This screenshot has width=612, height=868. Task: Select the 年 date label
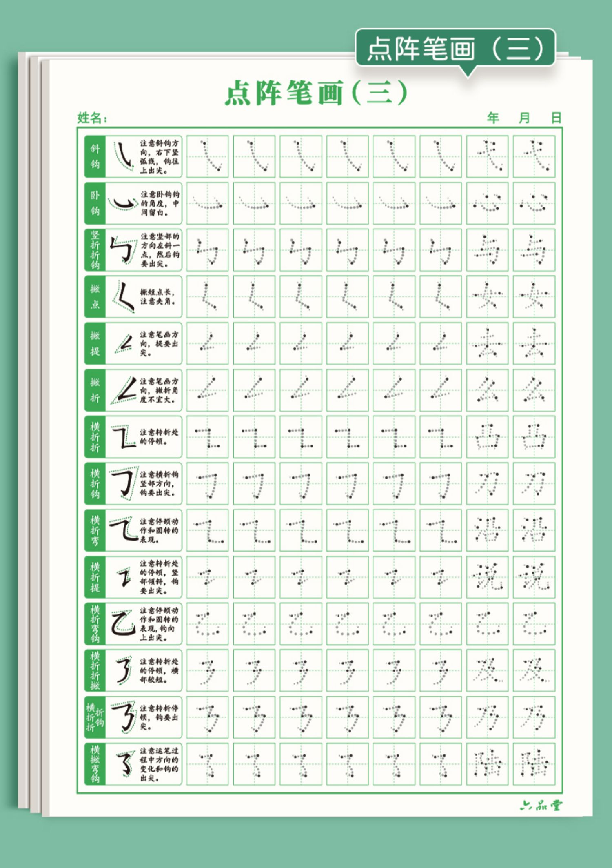[493, 118]
